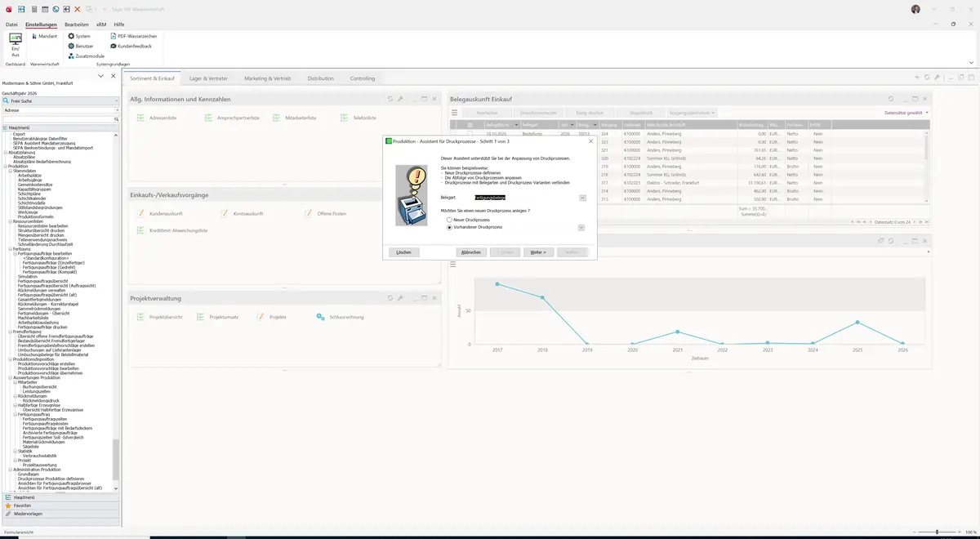Collapse the left pane chevron

pos(100,76)
